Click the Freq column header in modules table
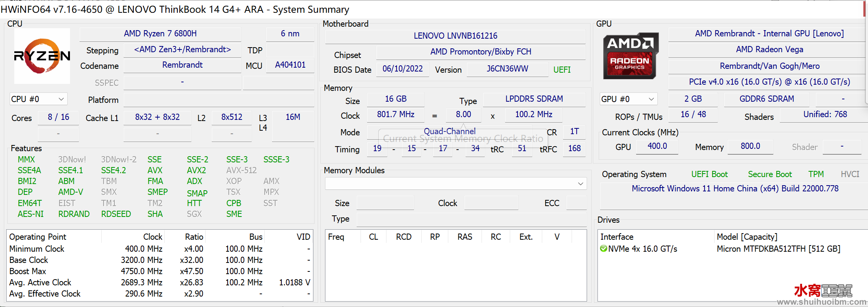 [336, 237]
